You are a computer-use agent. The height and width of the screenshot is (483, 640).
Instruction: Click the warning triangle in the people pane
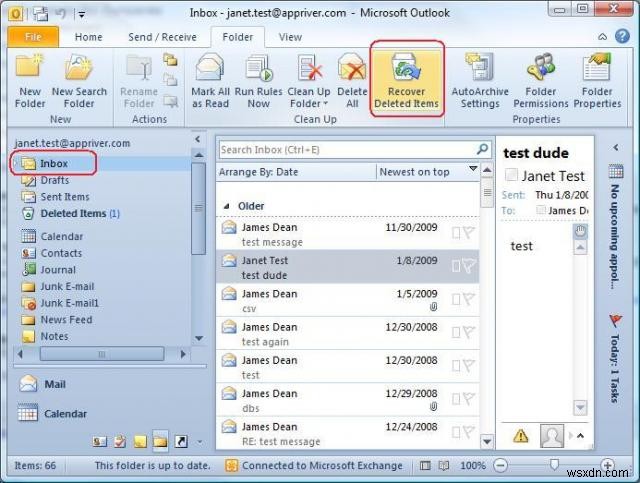coord(520,436)
